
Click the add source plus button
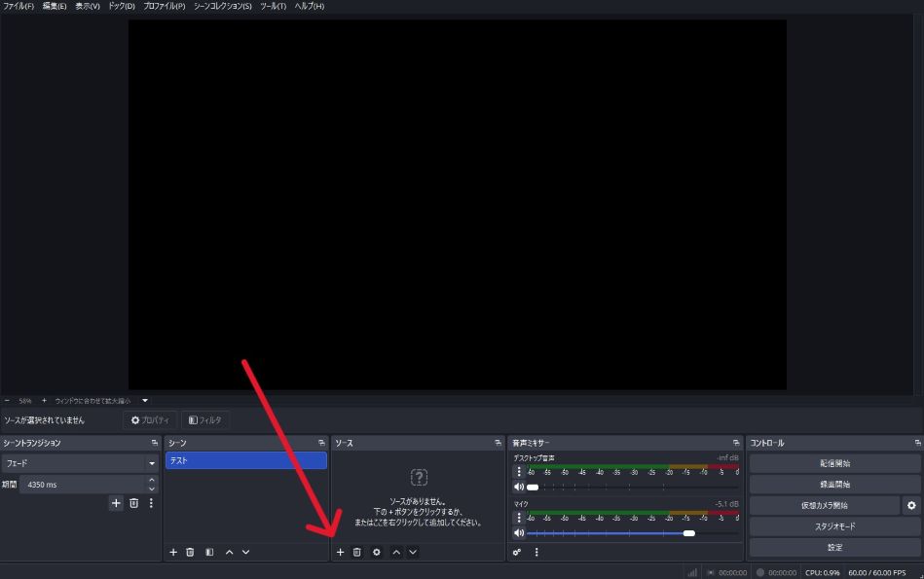[340, 552]
